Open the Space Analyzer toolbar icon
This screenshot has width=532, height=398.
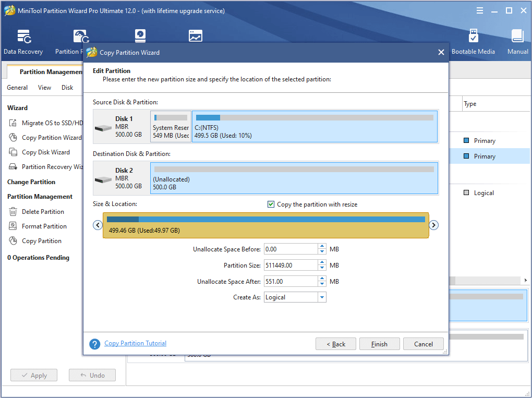[x=196, y=35]
